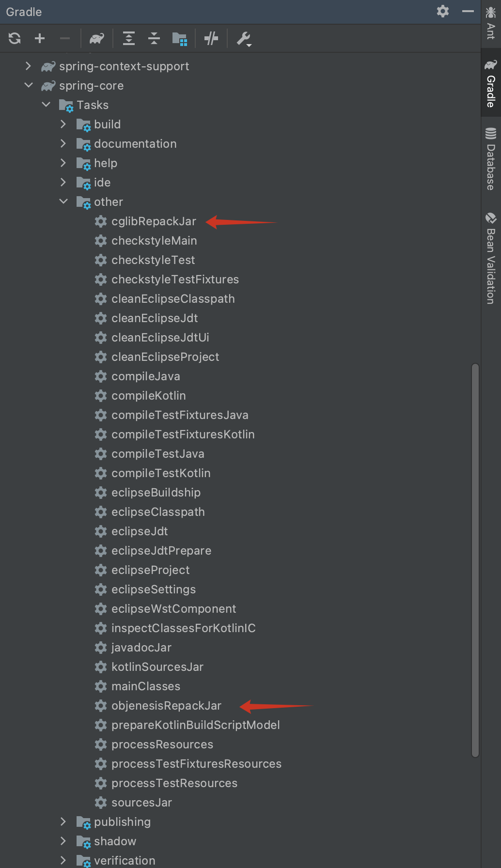The width and height of the screenshot is (501, 868).
Task: Switch to the Ant side tab
Action: (491, 23)
